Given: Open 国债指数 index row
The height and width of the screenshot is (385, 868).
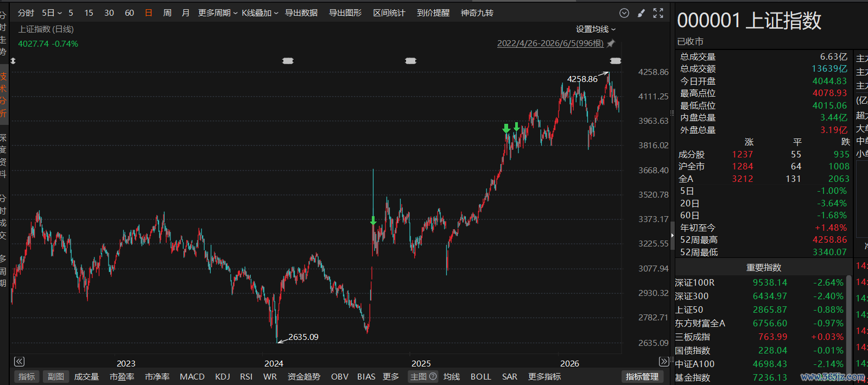Looking at the screenshot, I should (x=760, y=350).
